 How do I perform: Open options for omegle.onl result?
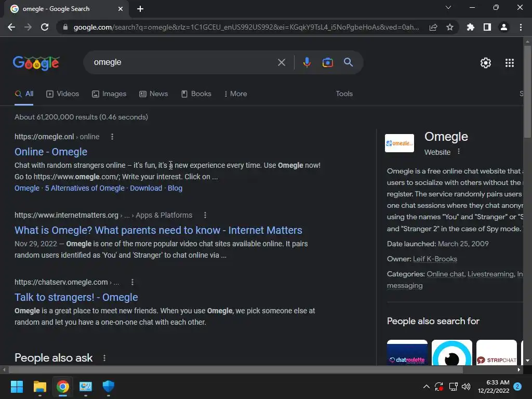click(x=112, y=137)
